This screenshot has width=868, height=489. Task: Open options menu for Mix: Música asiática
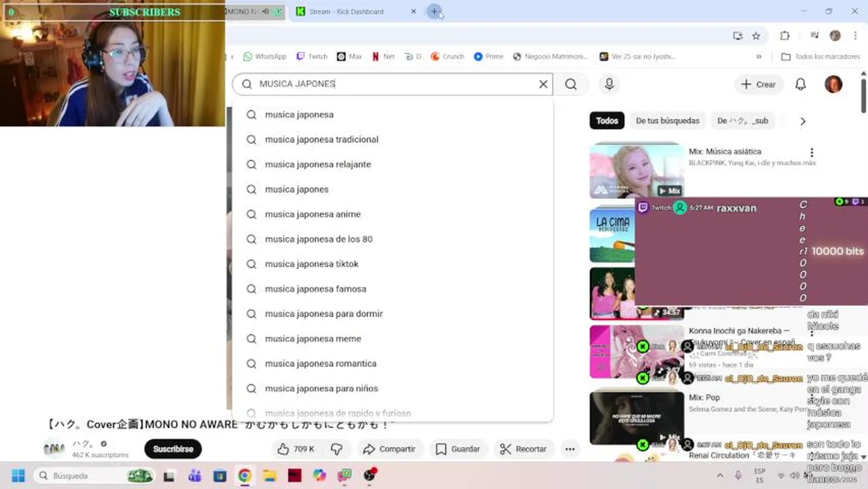pos(812,153)
